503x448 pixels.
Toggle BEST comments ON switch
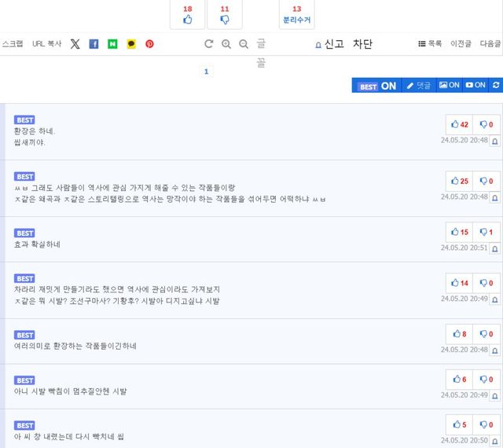(376, 85)
